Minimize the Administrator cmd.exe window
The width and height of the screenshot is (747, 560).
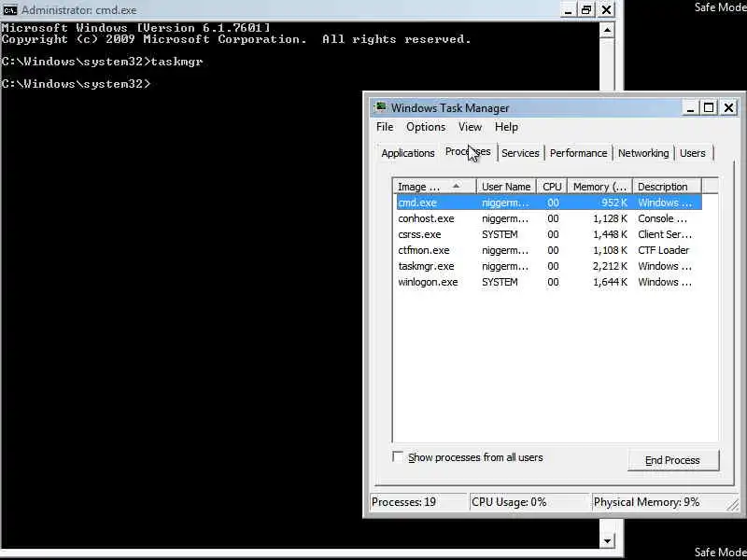[x=567, y=10]
